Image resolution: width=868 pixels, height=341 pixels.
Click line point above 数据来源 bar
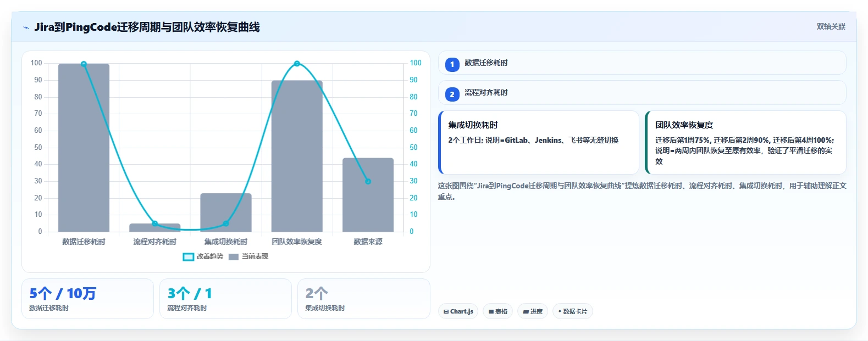pyautogui.click(x=368, y=181)
